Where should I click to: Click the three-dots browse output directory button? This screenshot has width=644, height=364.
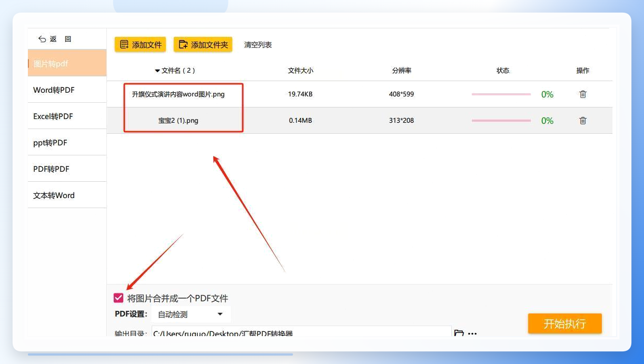tap(472, 333)
